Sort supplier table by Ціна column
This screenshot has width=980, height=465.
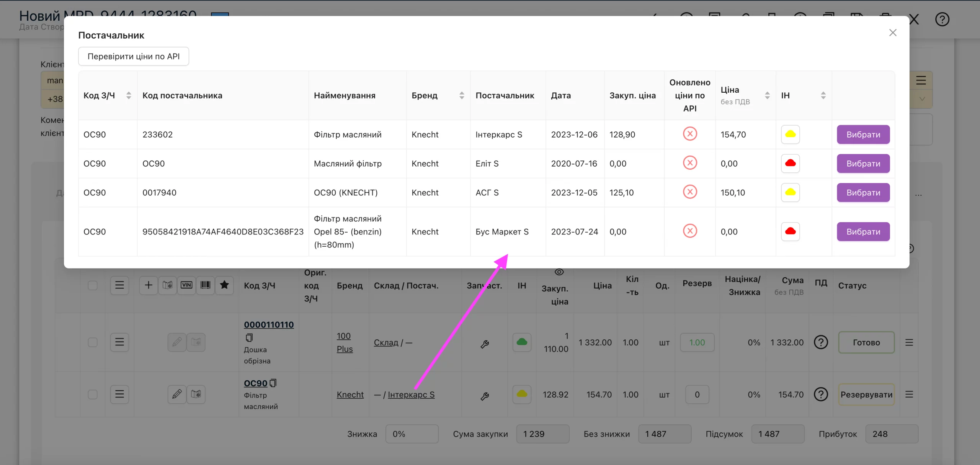[767, 95]
